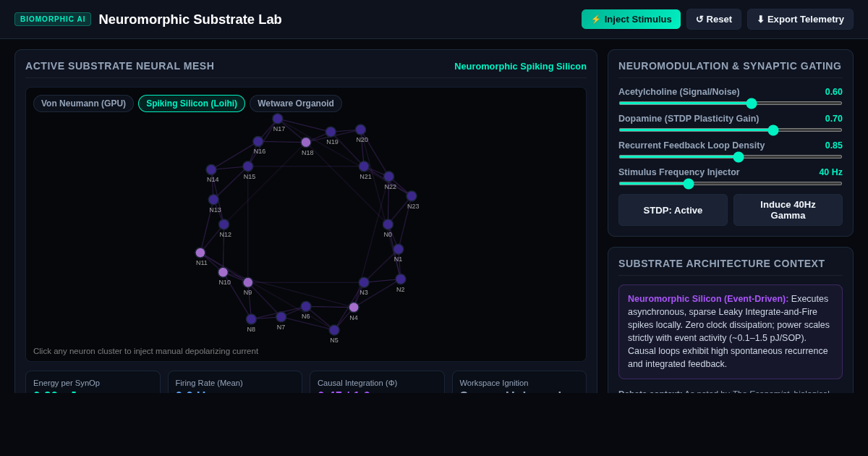Choose the Wetware Organoid tab

[296, 104]
